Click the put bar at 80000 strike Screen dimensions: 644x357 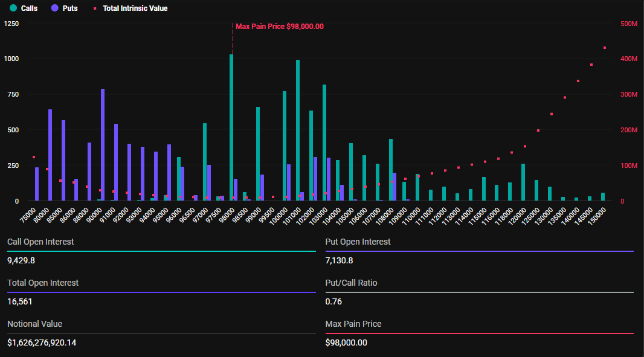coord(50,155)
